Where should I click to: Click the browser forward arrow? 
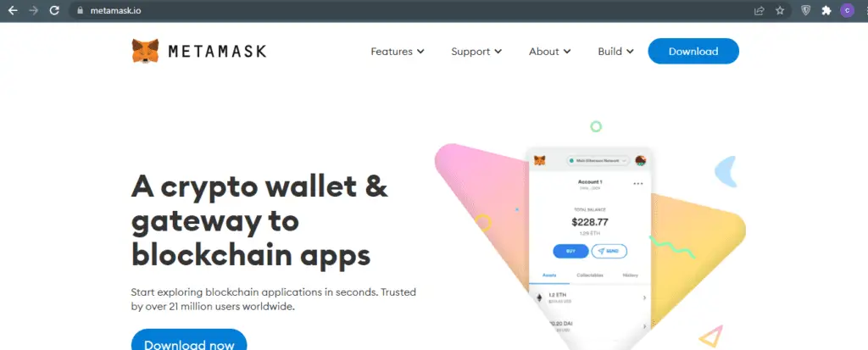click(x=34, y=10)
